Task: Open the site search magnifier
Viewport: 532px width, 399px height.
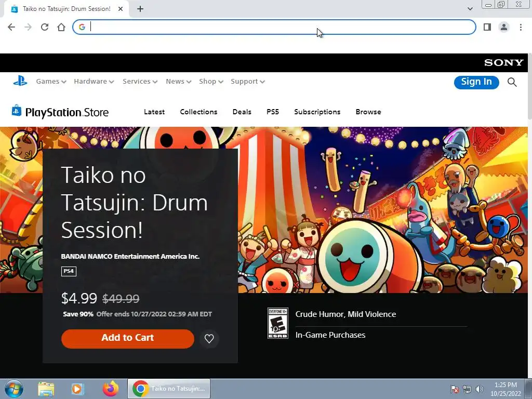Action: click(512, 82)
